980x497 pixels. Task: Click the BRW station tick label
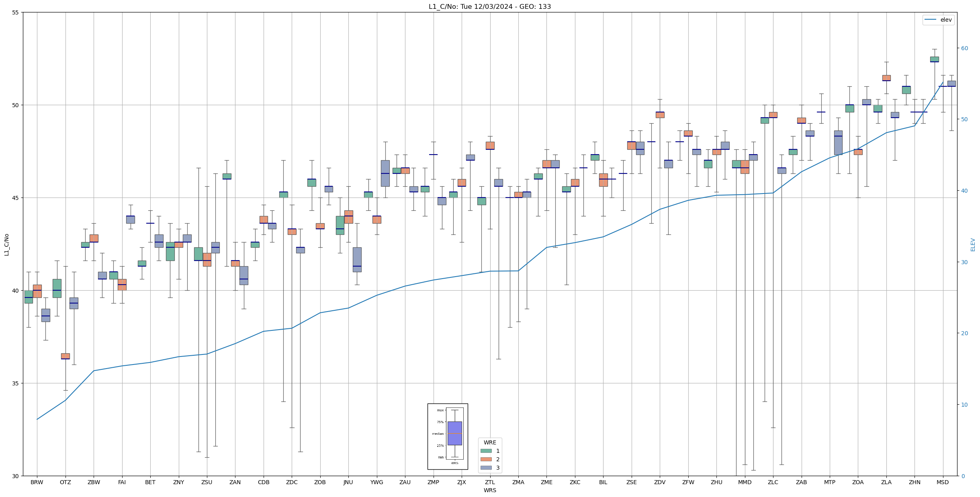pos(37,482)
